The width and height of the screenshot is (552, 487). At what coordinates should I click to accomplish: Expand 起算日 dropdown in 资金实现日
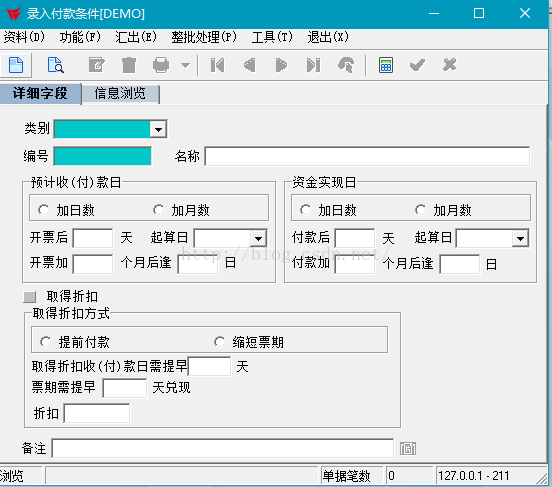pyautogui.click(x=520, y=238)
